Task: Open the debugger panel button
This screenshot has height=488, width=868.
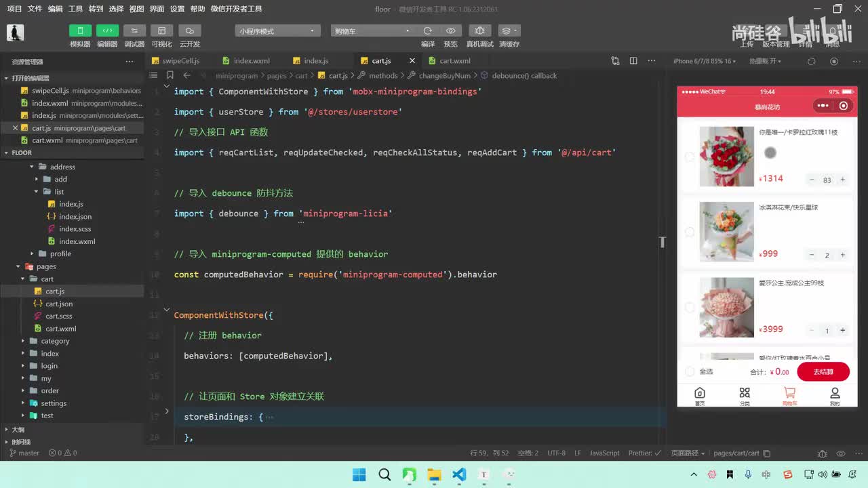Action: point(134,30)
